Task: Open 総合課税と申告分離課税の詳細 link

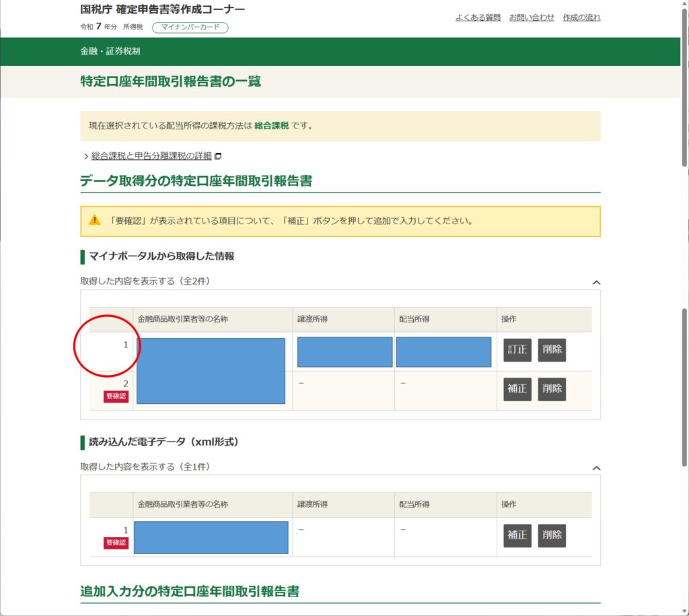Action: [151, 156]
